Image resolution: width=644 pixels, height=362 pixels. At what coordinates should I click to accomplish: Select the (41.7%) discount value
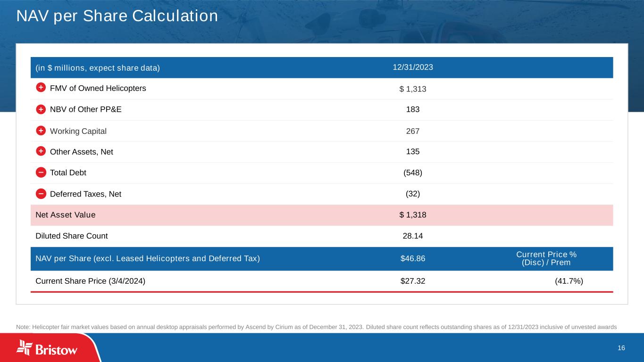(x=569, y=281)
